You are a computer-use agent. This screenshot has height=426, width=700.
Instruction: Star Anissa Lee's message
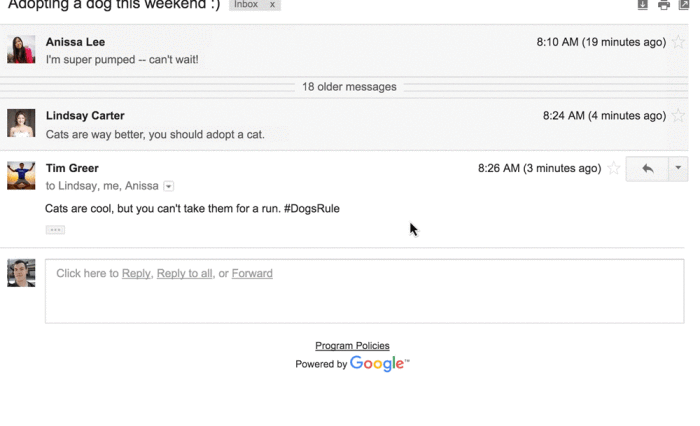pyautogui.click(x=678, y=42)
